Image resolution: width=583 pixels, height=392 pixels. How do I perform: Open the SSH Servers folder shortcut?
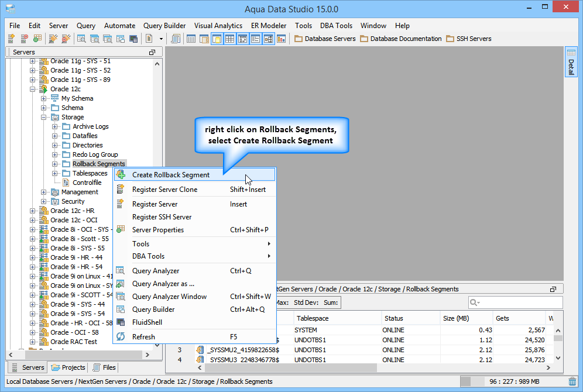coord(469,39)
